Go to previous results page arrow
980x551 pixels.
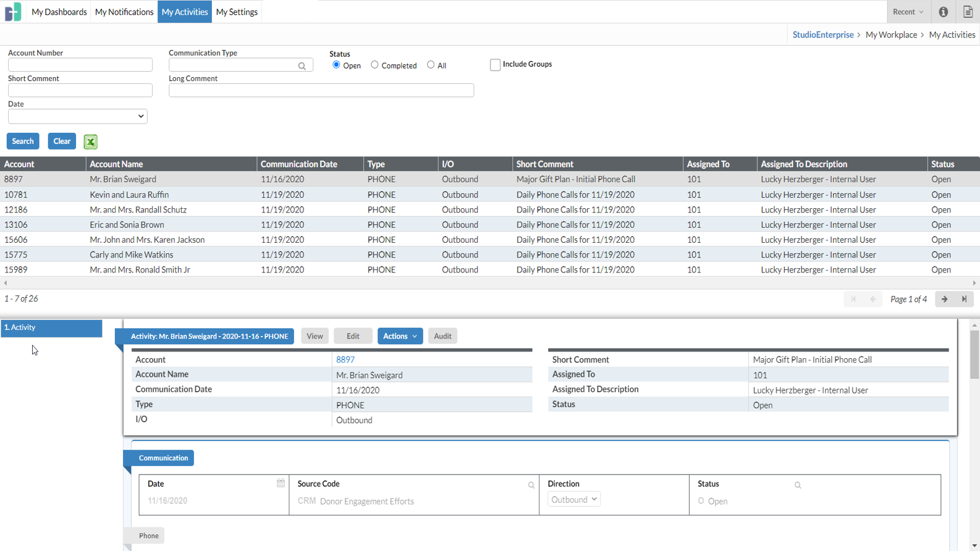(x=873, y=299)
